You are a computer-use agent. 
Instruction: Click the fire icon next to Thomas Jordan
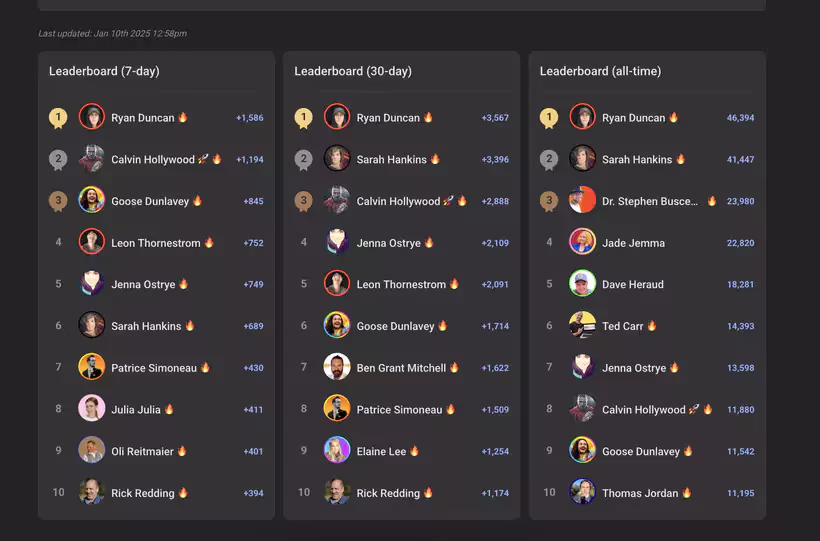point(687,492)
